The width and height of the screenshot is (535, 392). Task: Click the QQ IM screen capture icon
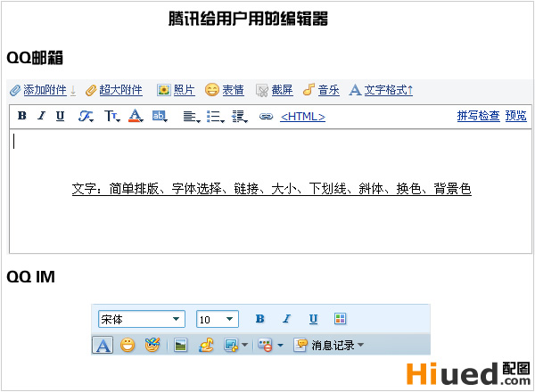(231, 346)
